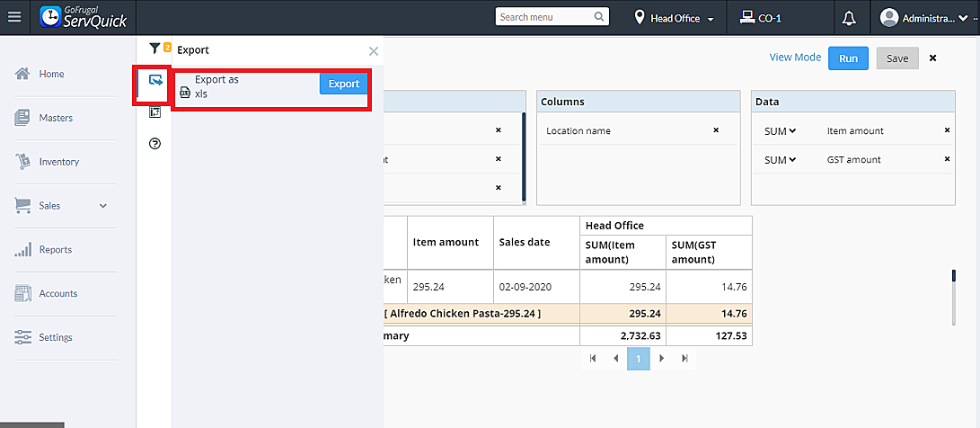Go to Inventory in sidebar
980x428 pixels.
tap(58, 162)
